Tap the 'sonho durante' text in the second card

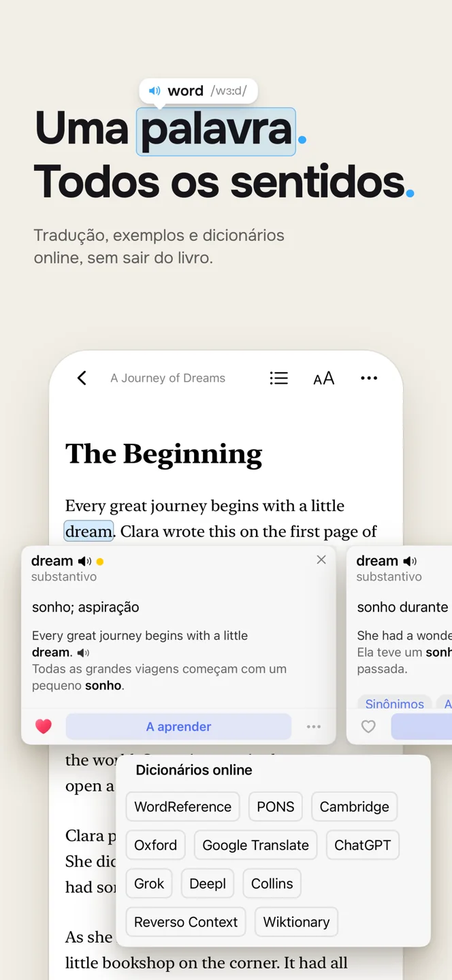click(x=403, y=607)
